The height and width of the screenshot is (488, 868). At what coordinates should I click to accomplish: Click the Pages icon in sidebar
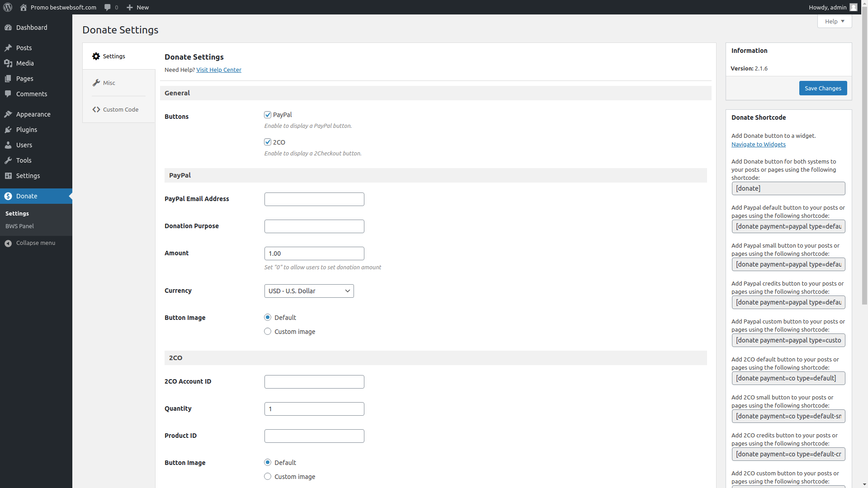pyautogui.click(x=8, y=79)
